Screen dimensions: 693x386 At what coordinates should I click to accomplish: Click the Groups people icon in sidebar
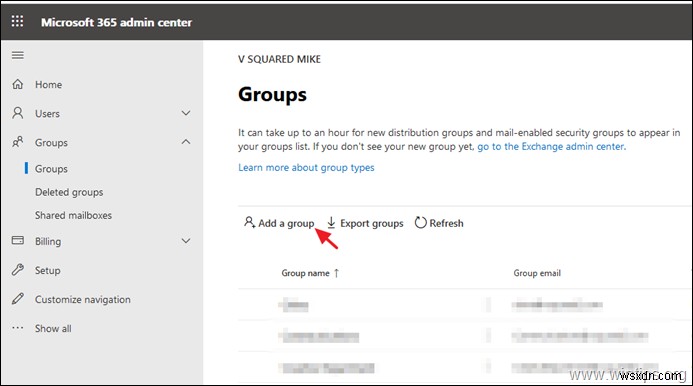18,142
